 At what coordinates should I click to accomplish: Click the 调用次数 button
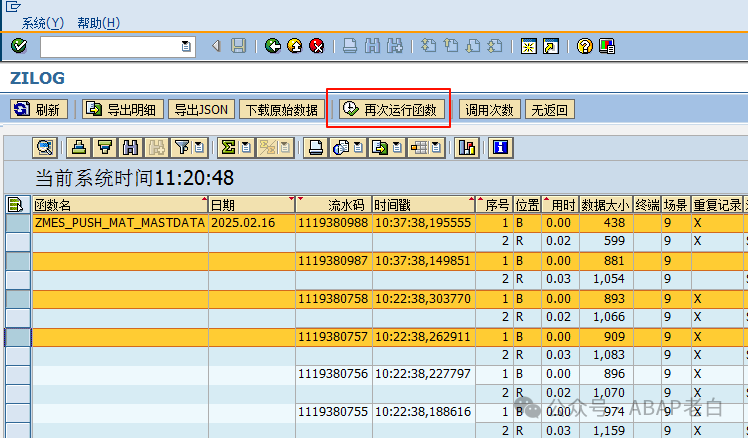pos(489,109)
